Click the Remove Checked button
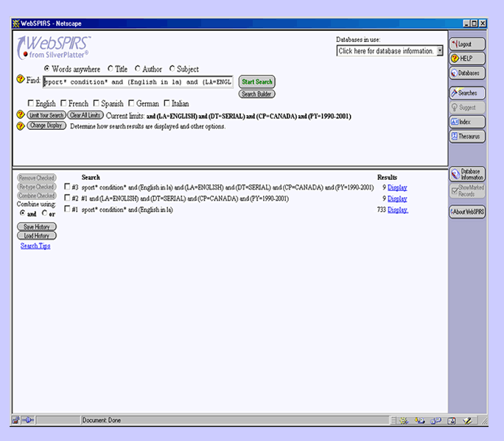Viewport: 504px width, 441px height. coord(37,178)
